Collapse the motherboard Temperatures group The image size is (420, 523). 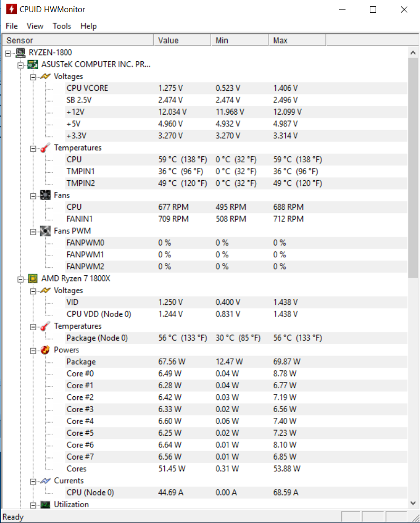[x=33, y=148]
